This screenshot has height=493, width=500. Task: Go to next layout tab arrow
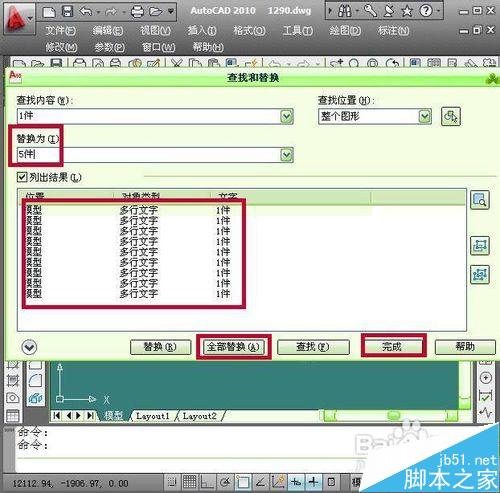tap(79, 416)
